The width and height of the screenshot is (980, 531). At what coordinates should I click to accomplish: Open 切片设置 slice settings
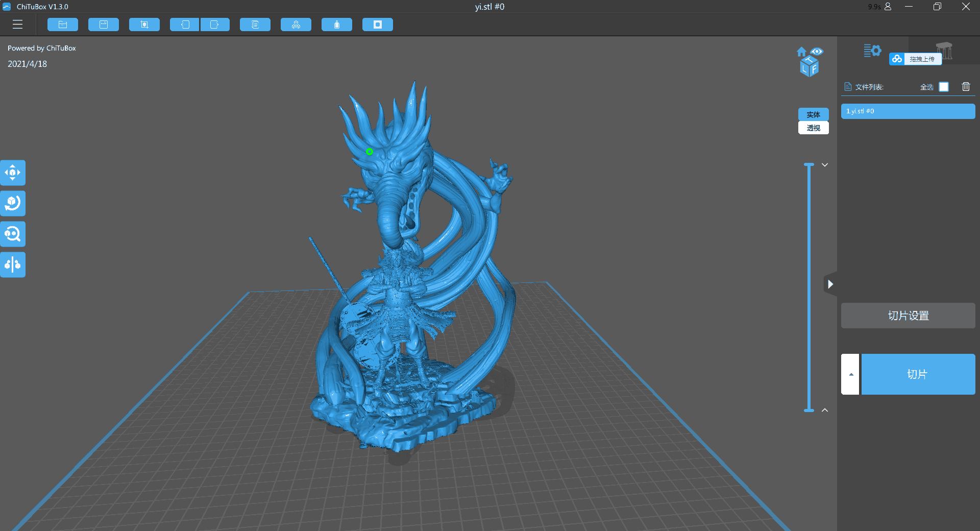[908, 316]
